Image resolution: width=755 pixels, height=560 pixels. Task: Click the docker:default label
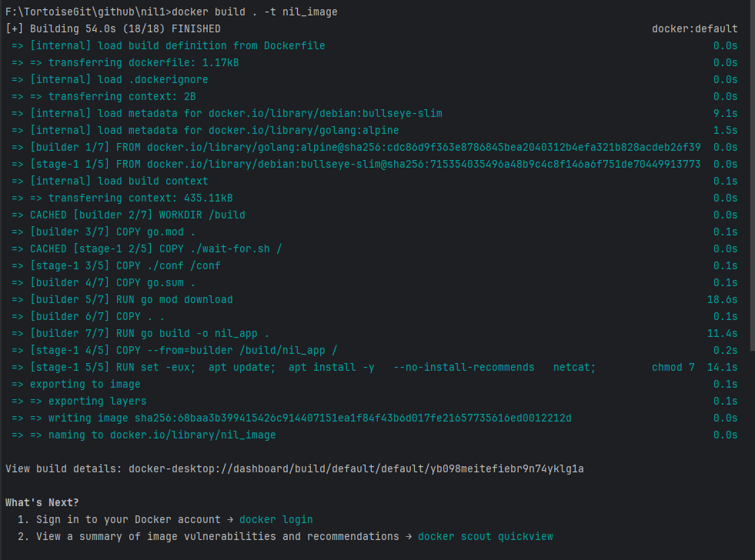(x=694, y=28)
